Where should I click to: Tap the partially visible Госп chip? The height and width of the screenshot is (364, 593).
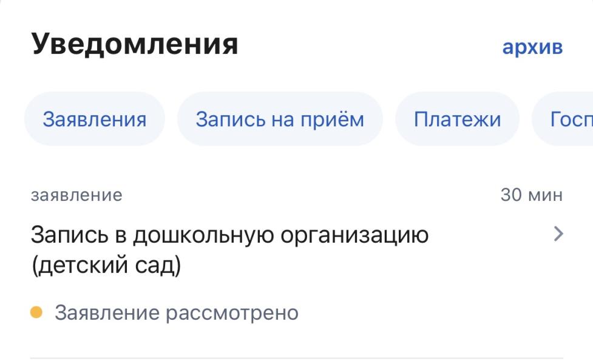[x=563, y=119]
